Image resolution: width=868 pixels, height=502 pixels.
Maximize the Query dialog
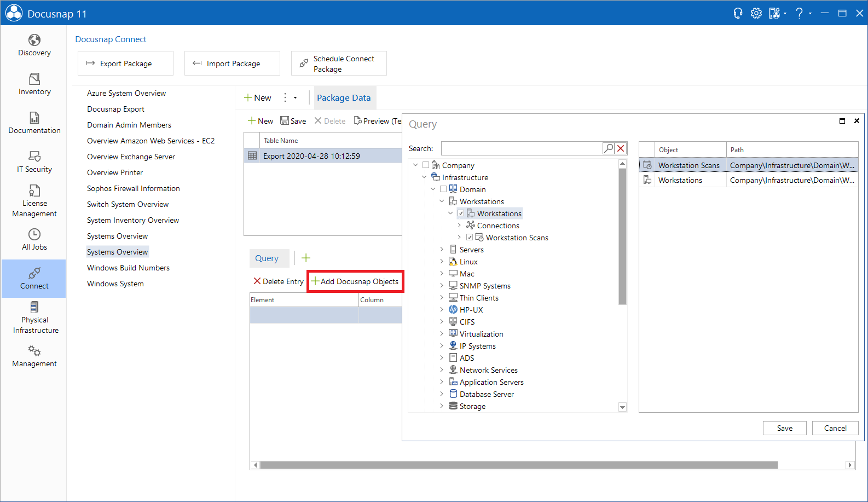(x=842, y=121)
